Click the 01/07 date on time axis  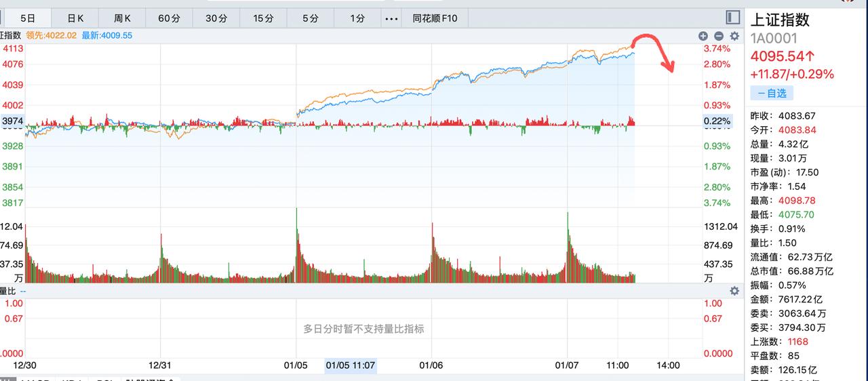(x=566, y=365)
